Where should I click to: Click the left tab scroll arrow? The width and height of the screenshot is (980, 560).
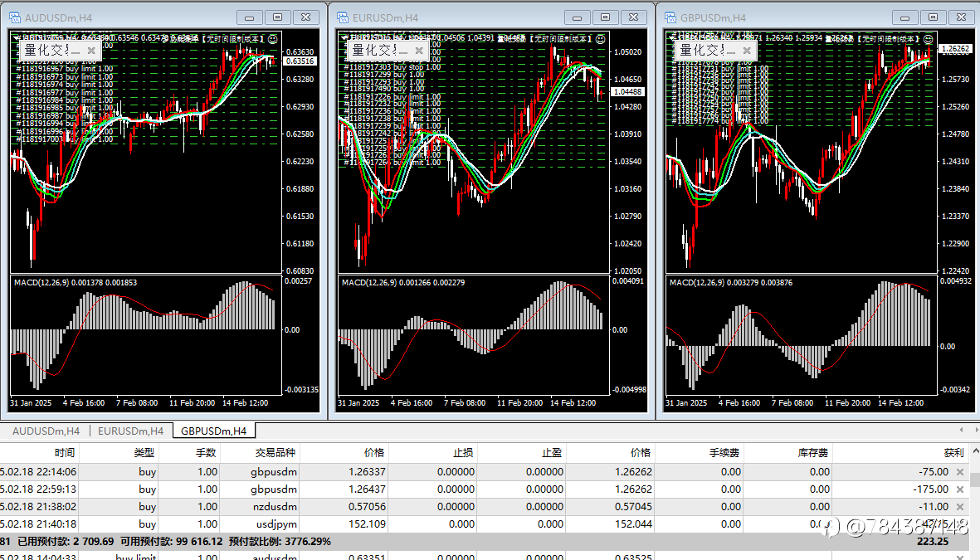click(x=961, y=430)
